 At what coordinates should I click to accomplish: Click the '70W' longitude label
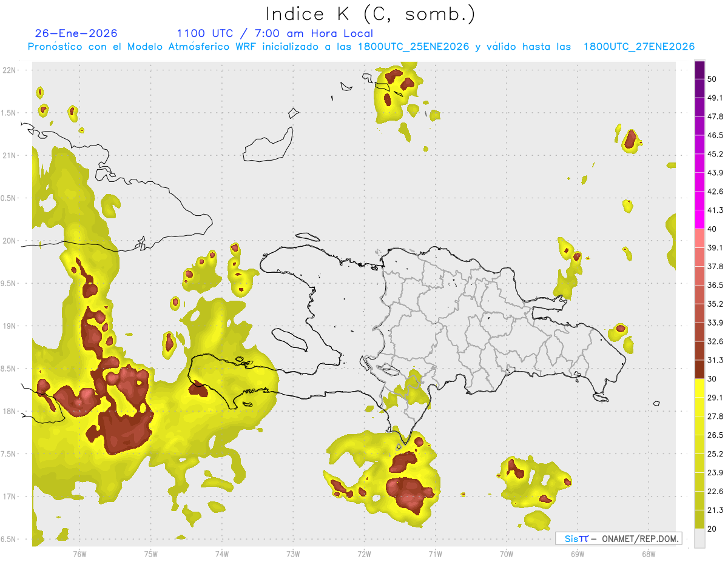click(x=506, y=554)
